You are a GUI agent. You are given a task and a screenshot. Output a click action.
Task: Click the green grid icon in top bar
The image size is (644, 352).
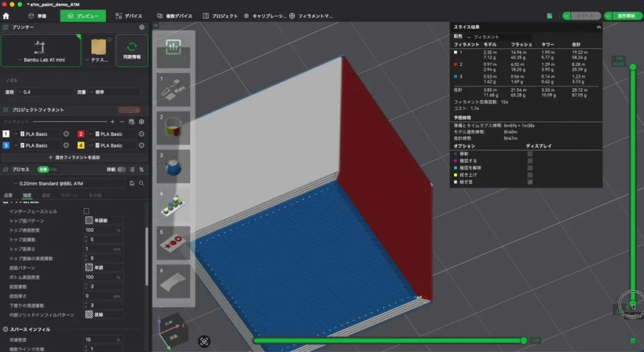coord(550,16)
